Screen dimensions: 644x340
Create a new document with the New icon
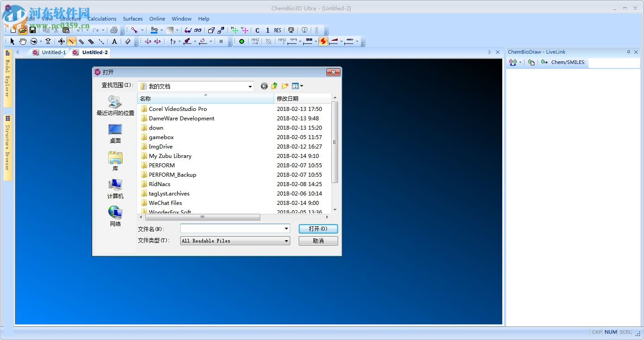[x=13, y=30]
